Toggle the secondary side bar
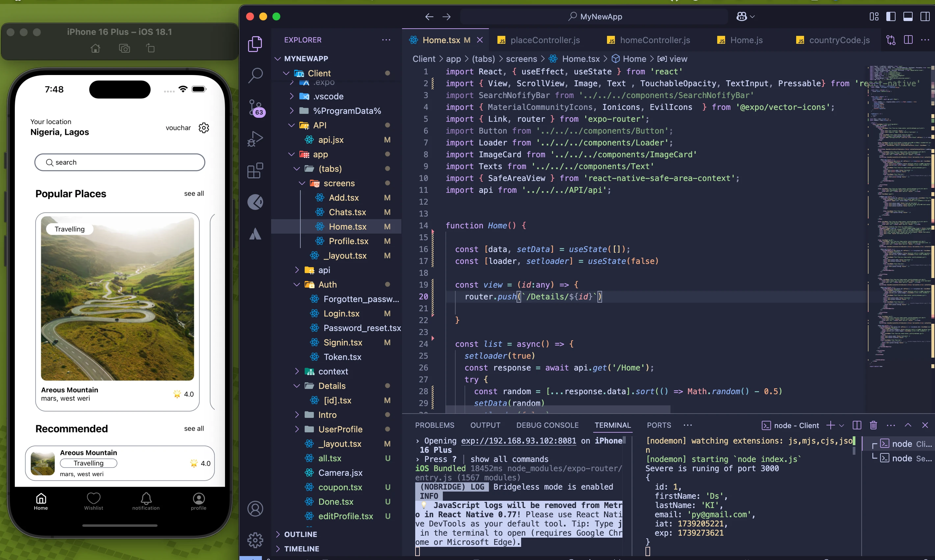935x560 pixels. pos(924,16)
